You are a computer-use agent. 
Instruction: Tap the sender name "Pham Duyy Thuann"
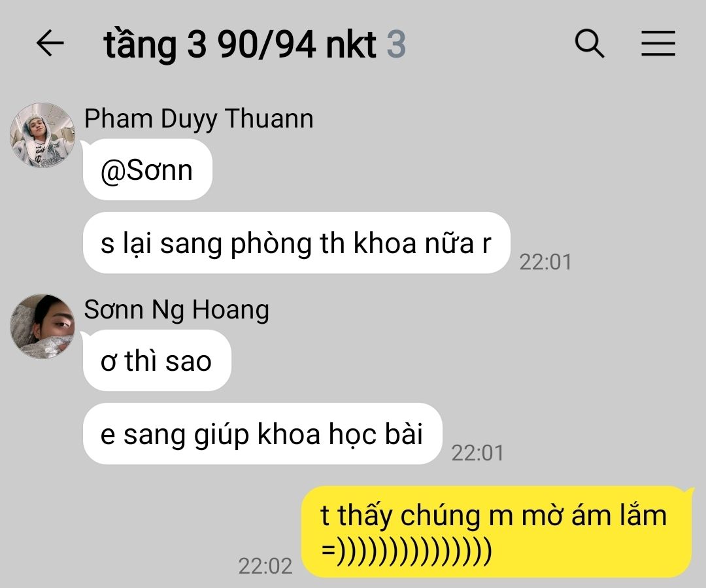pyautogui.click(x=199, y=119)
